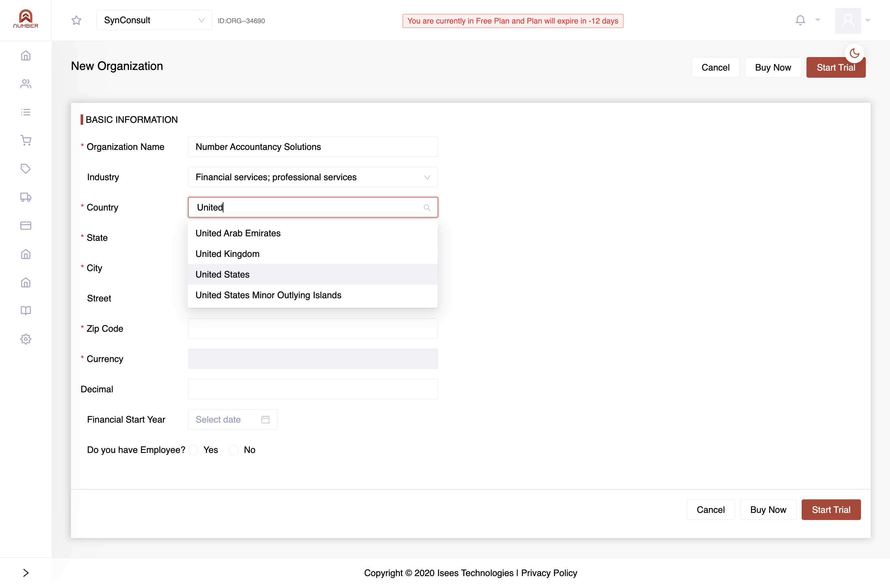Select No for having employees
890x588 pixels.
click(x=233, y=450)
